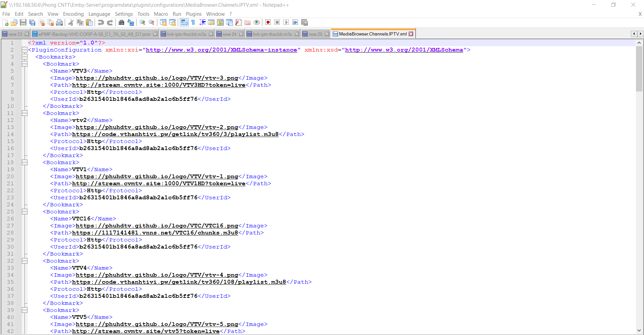The image size is (644, 335).
Task: Collapse the Bookmark fold on line 11
Action: point(24,113)
